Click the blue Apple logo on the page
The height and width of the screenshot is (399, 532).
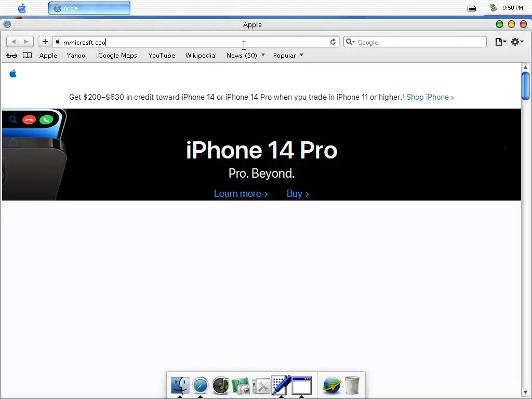(x=13, y=74)
